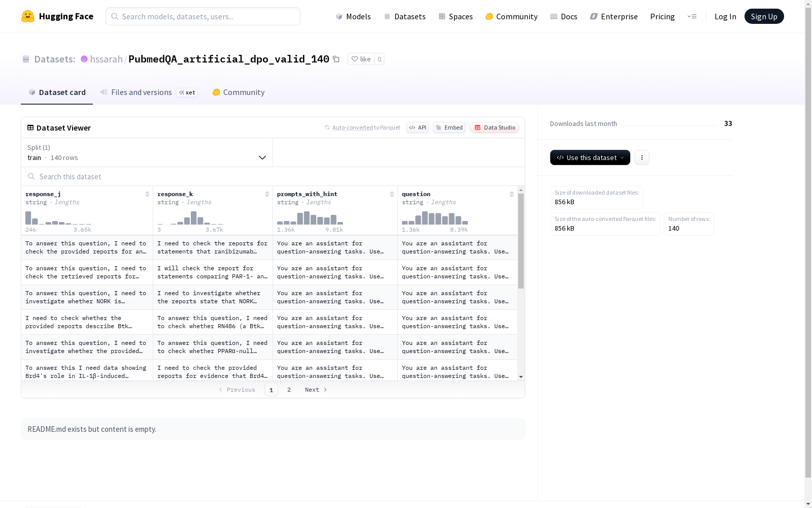Viewport: 812px width, 508px height.
Task: Select page 1 in pagination
Action: point(271,390)
